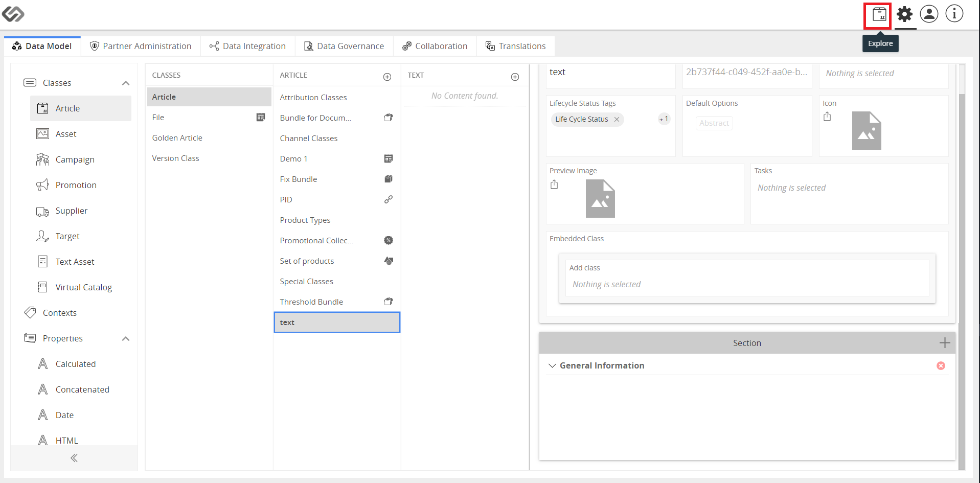Select Supplier in the sidebar
The height and width of the screenshot is (483, 980).
click(x=81, y=211)
